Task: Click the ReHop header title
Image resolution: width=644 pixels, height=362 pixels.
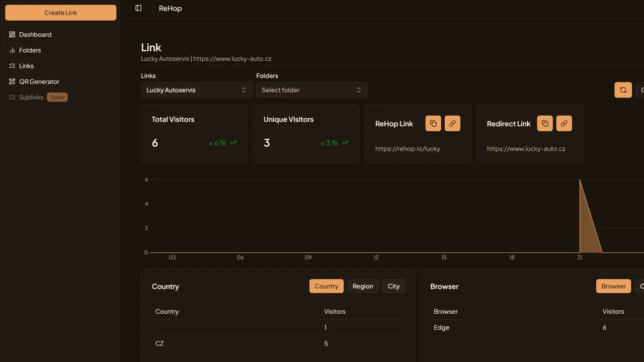Action: tap(170, 9)
